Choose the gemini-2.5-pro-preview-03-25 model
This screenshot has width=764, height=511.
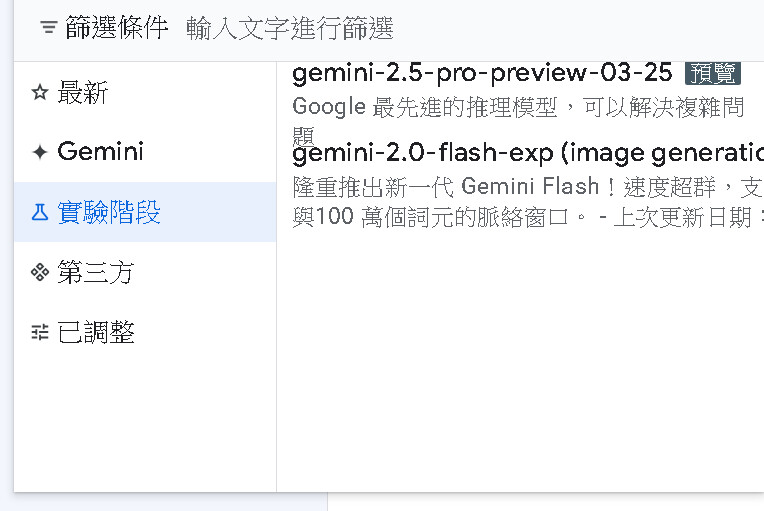[x=482, y=73]
